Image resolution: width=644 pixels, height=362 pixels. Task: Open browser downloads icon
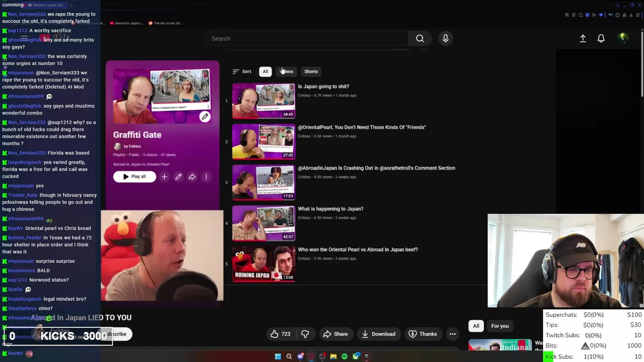coord(631,15)
